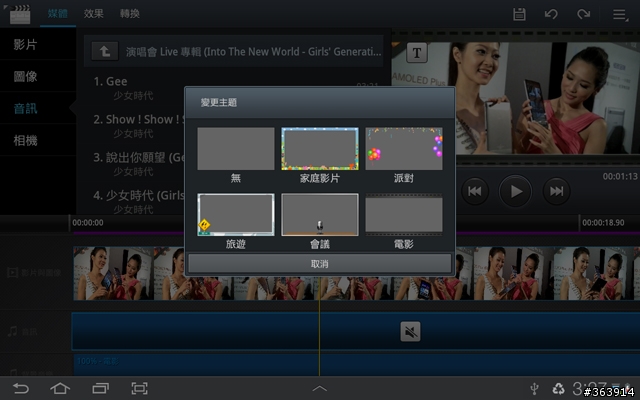Choose the 無 theme thumbnail
This screenshot has height=400, width=640.
pyautogui.click(x=236, y=149)
